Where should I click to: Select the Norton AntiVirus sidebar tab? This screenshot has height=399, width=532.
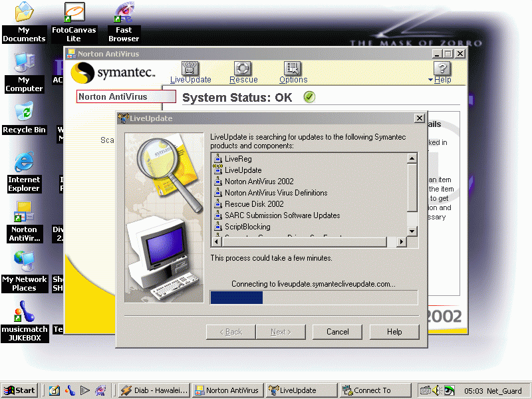tap(126, 96)
